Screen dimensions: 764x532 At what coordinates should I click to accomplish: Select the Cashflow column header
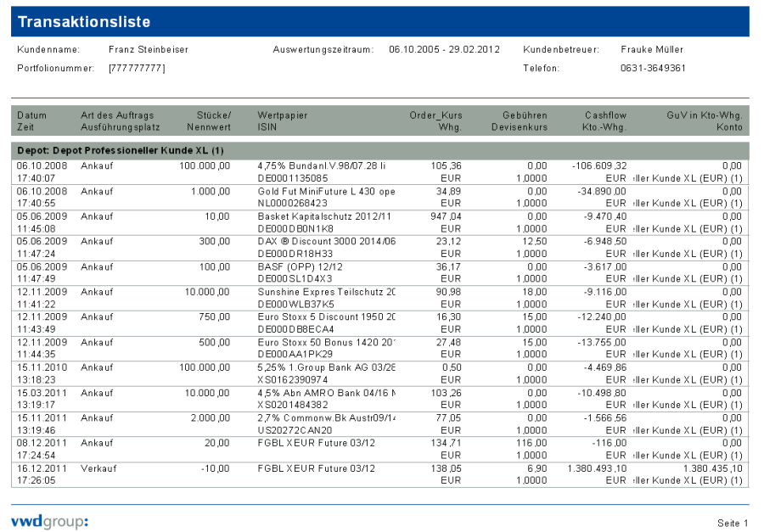605,115
